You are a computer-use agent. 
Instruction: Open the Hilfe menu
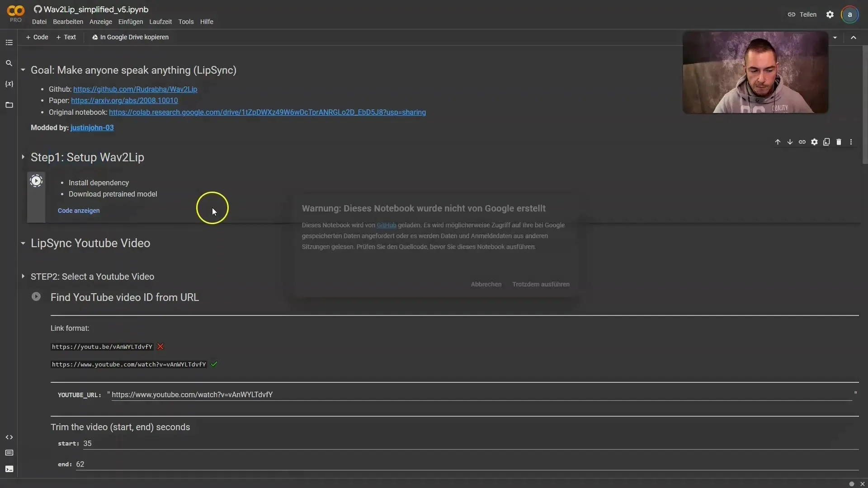(207, 22)
